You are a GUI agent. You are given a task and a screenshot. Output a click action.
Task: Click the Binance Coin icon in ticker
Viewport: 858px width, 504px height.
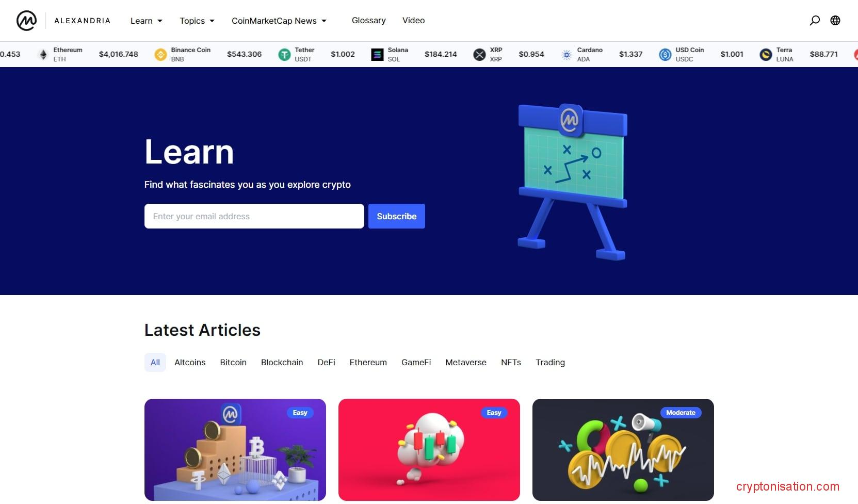[161, 54]
